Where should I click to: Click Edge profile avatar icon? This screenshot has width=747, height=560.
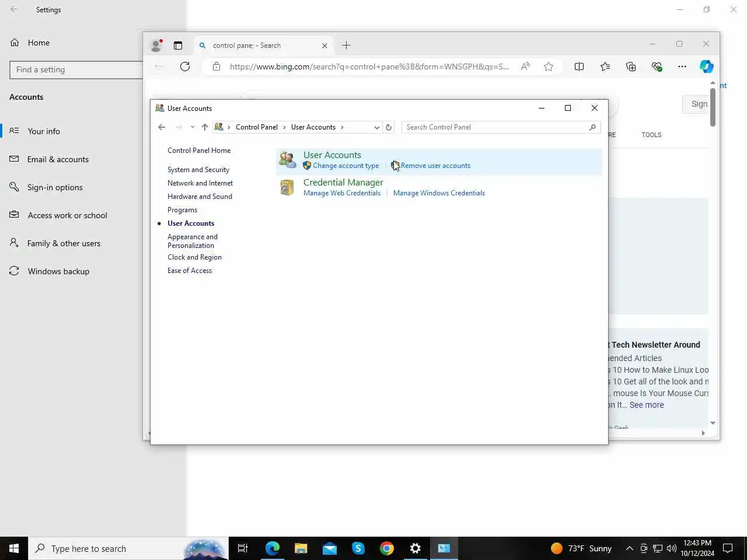(x=156, y=45)
